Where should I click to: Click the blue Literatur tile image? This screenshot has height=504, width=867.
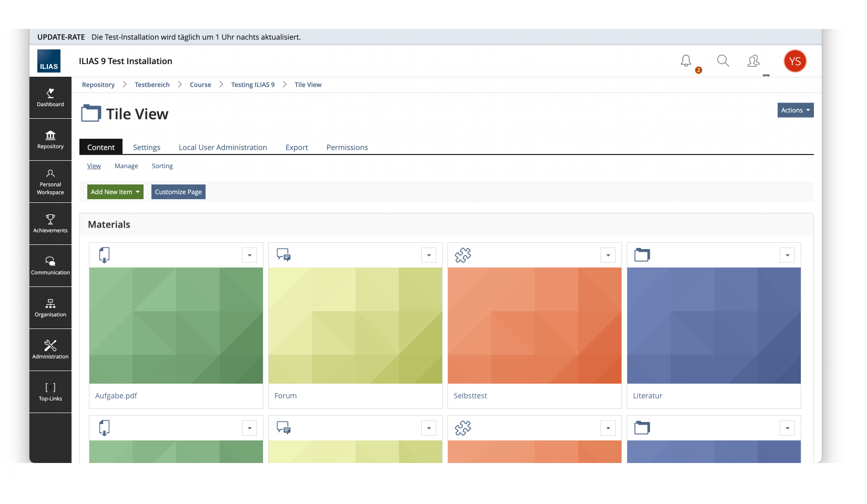714,325
